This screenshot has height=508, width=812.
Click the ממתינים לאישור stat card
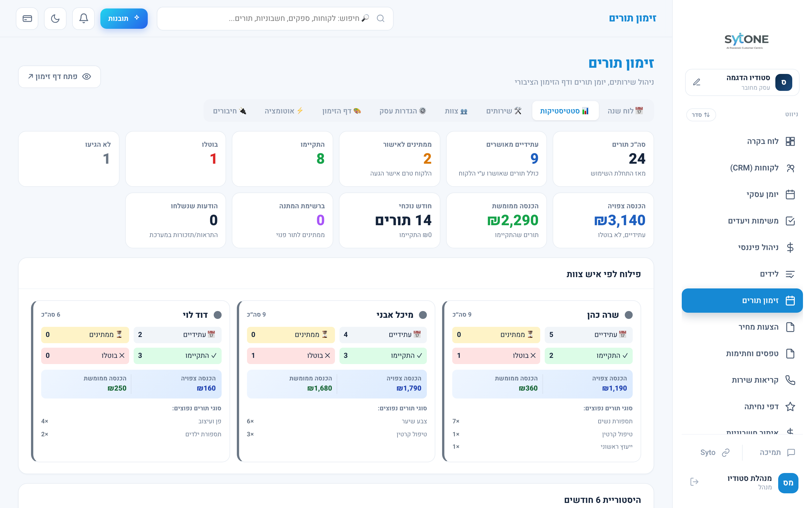[389, 159]
